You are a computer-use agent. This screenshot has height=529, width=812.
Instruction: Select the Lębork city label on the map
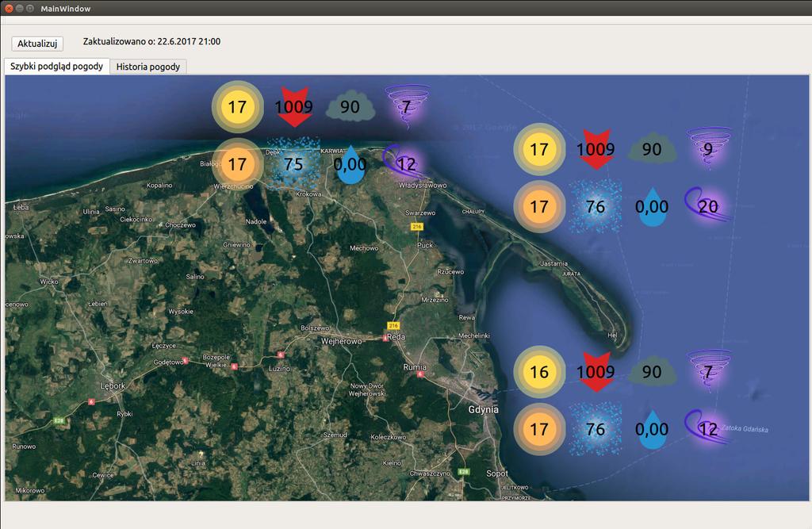[x=113, y=386]
